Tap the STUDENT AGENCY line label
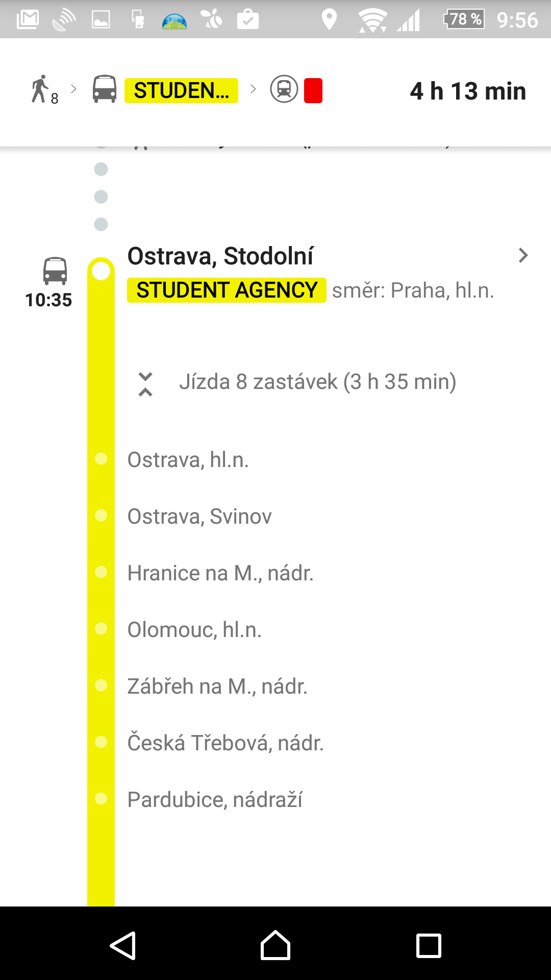 pyautogui.click(x=227, y=290)
